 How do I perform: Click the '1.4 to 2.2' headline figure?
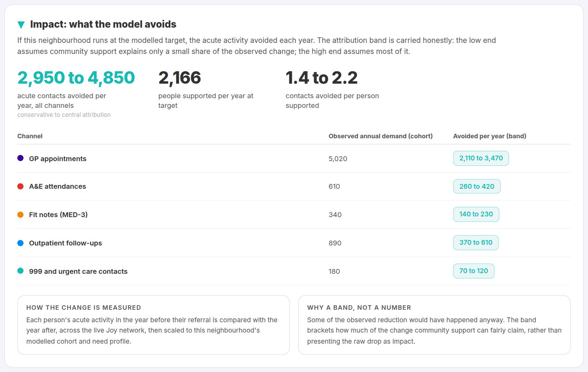click(x=322, y=77)
